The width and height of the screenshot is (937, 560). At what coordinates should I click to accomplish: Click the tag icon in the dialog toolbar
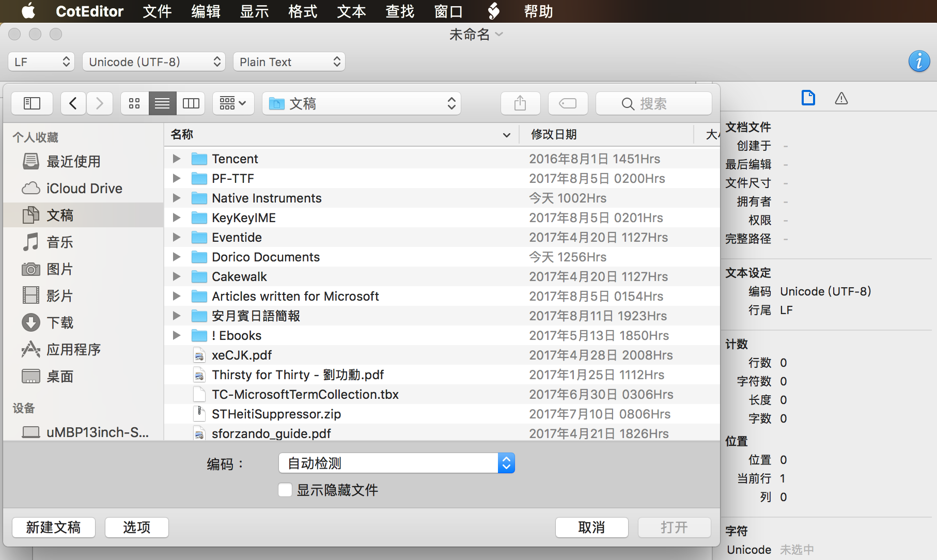pos(567,103)
